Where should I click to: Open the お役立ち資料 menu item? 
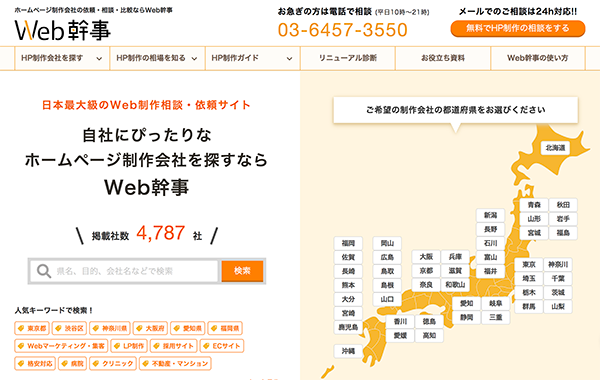[443, 58]
